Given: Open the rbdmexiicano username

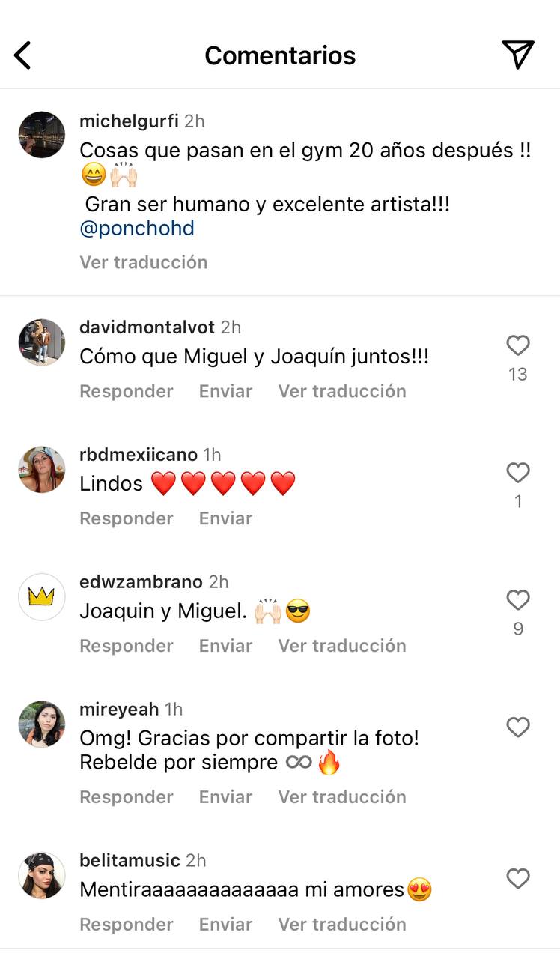Looking at the screenshot, I should [x=139, y=455].
